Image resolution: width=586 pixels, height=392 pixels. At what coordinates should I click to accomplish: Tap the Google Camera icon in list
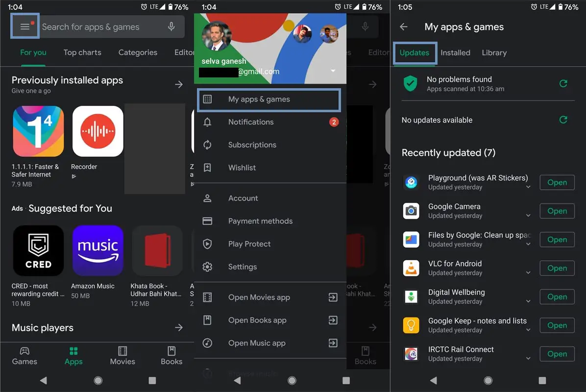tap(411, 211)
